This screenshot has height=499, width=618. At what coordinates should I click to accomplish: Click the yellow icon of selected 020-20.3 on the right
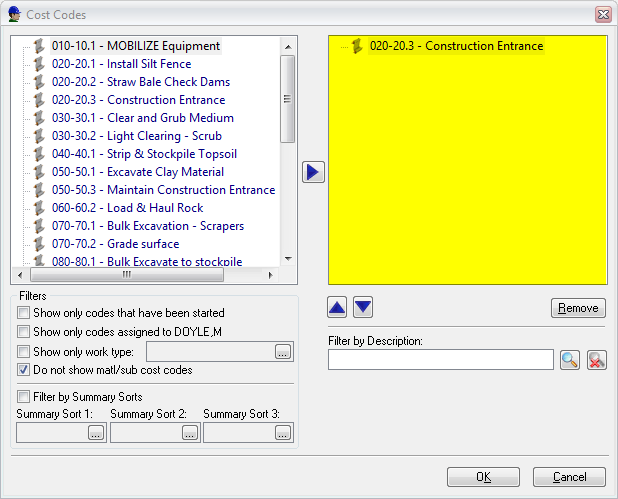(x=357, y=46)
